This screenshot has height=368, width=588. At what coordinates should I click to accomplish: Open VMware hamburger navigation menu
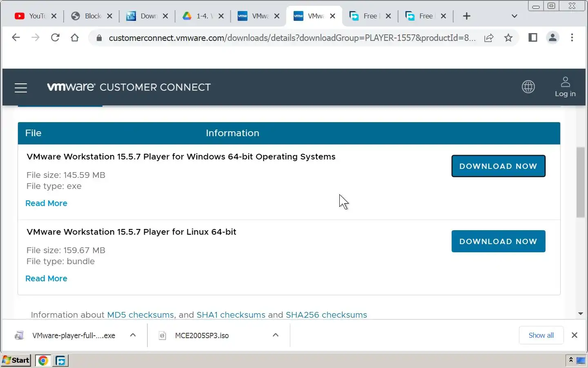[x=21, y=88]
